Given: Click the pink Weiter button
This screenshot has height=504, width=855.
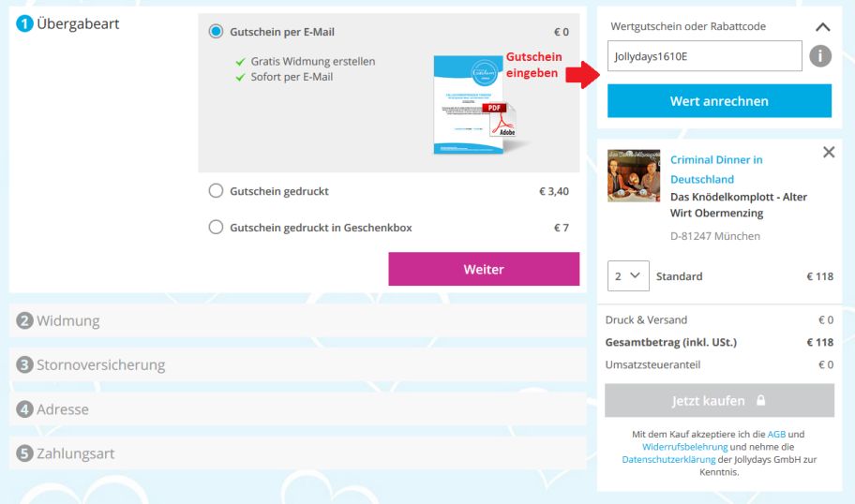Looking at the screenshot, I should click(484, 269).
